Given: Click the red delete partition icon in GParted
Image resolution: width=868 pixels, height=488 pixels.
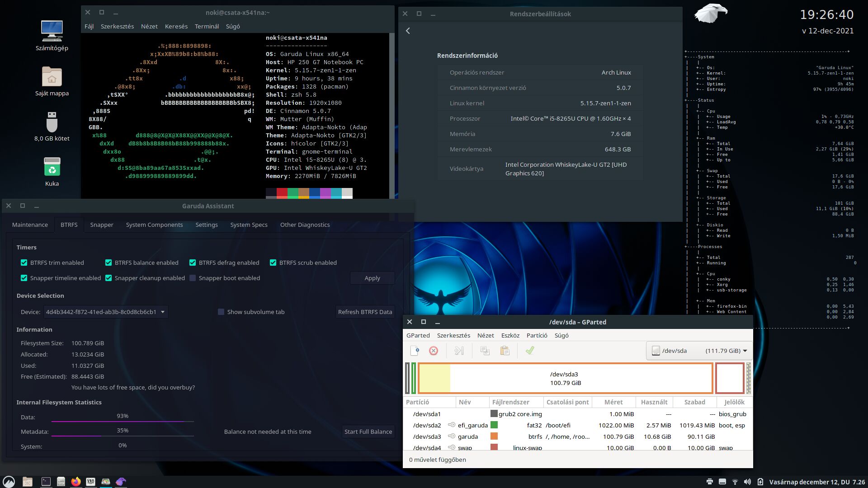Looking at the screenshot, I should click(434, 351).
